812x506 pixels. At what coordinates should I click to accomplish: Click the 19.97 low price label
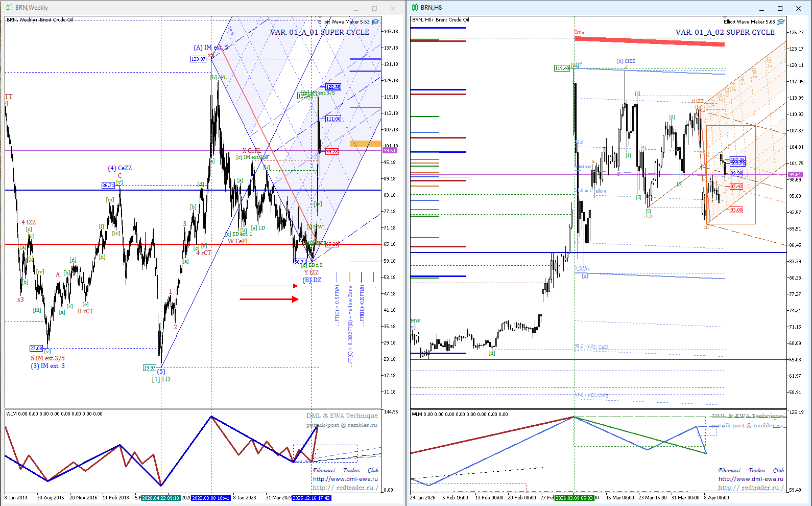[150, 367]
